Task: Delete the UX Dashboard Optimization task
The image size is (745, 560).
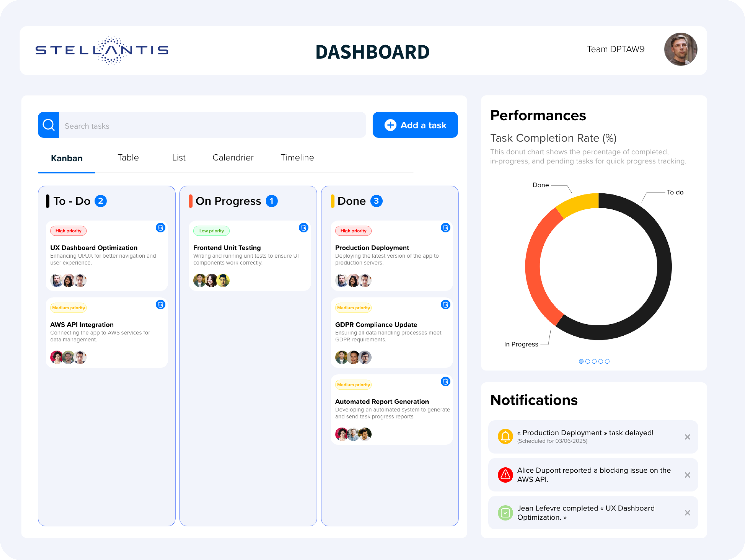Action: (x=161, y=228)
